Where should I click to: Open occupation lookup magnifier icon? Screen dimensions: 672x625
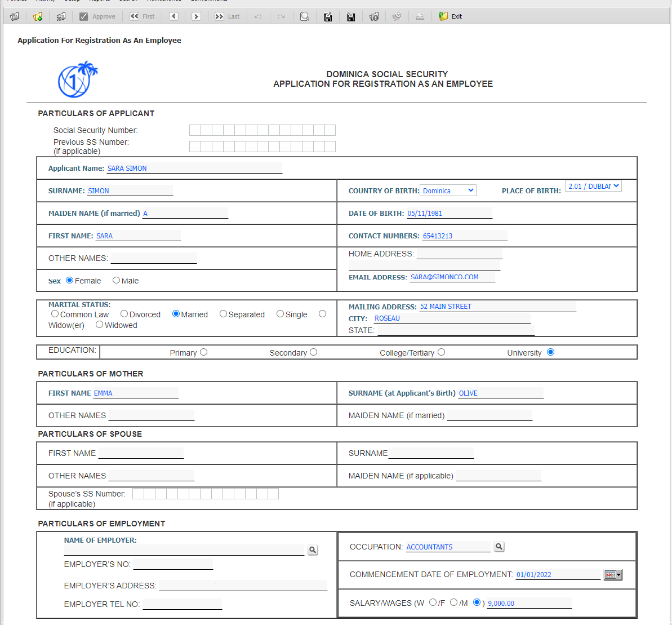click(499, 547)
